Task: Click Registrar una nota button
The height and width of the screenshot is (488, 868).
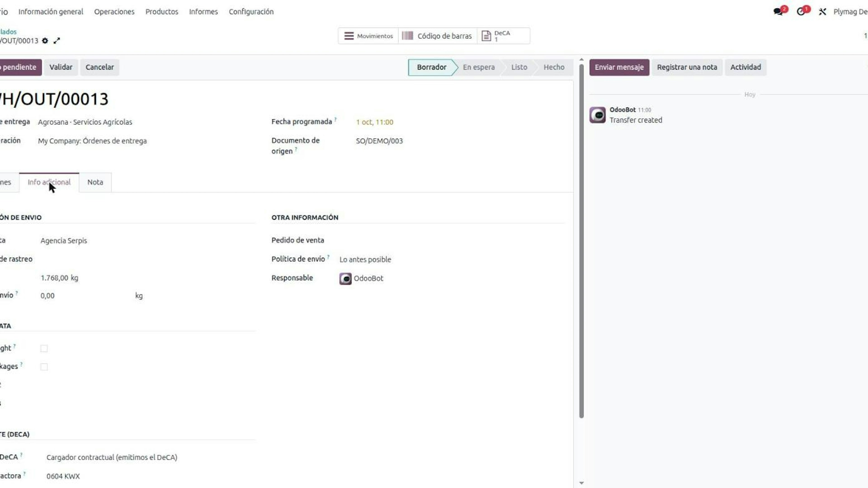Action: tap(687, 67)
